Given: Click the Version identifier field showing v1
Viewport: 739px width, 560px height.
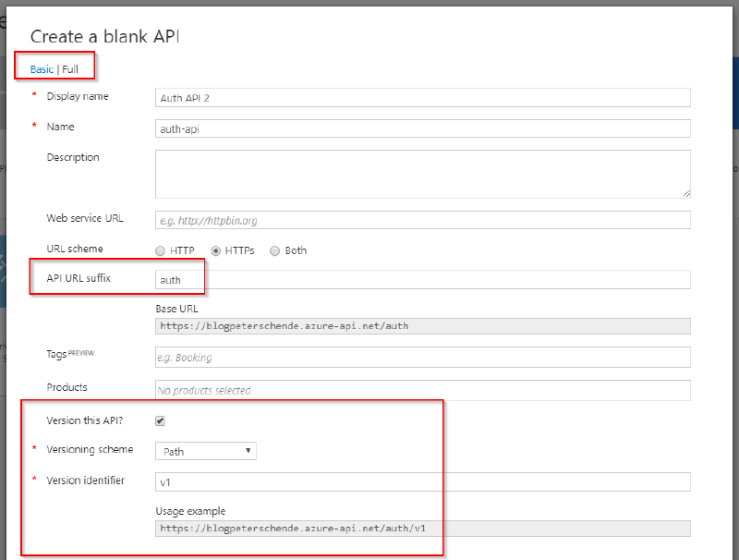Looking at the screenshot, I should 416,481.
